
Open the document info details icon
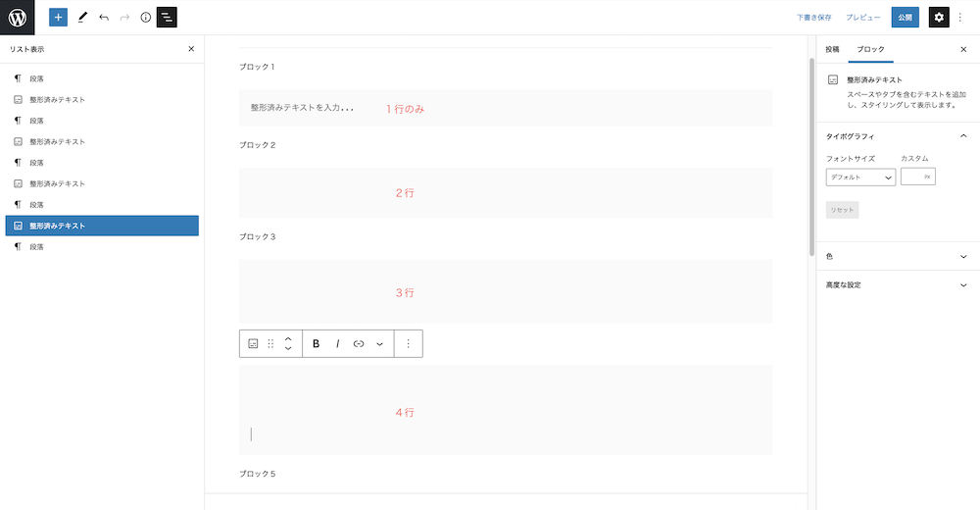(146, 18)
